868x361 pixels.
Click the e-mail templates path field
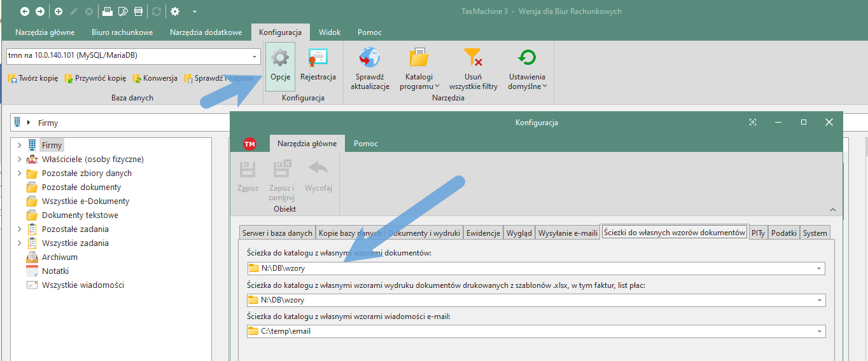[535, 331]
